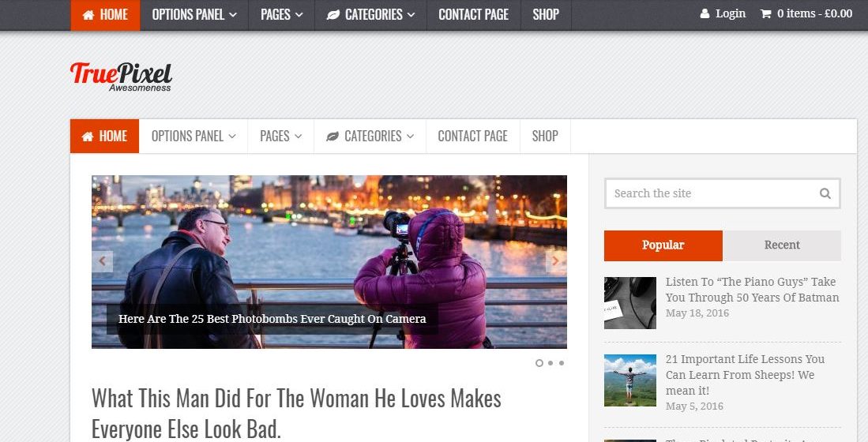The image size is (868, 442).
Task: Open the TruePixel logo
Action: pos(121,77)
